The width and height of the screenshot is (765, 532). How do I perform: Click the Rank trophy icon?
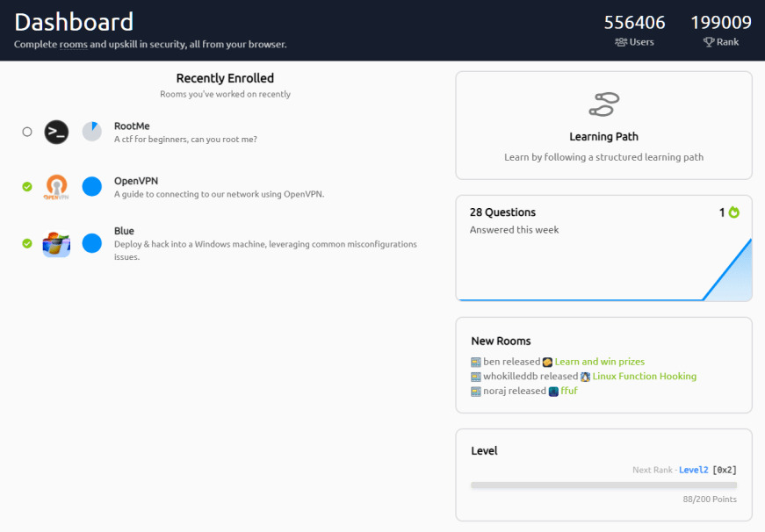709,42
